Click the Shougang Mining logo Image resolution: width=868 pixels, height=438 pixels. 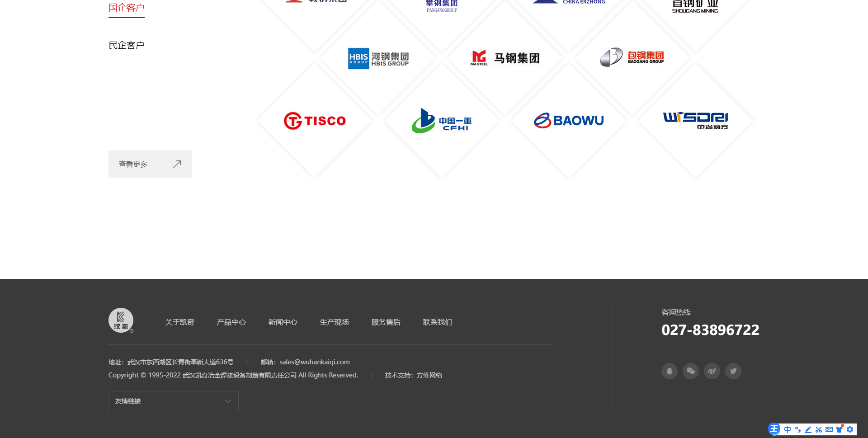coord(695,6)
